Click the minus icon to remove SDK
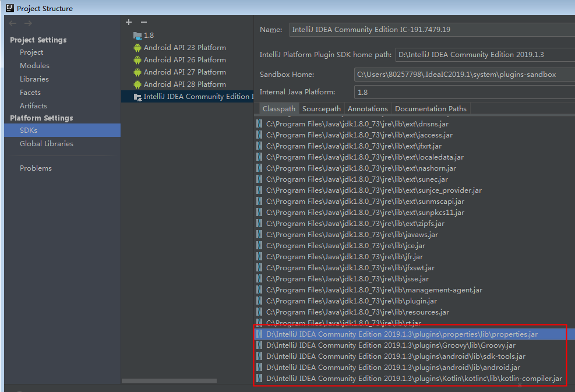Screen dimensions: 575x392 pyautogui.click(x=144, y=22)
